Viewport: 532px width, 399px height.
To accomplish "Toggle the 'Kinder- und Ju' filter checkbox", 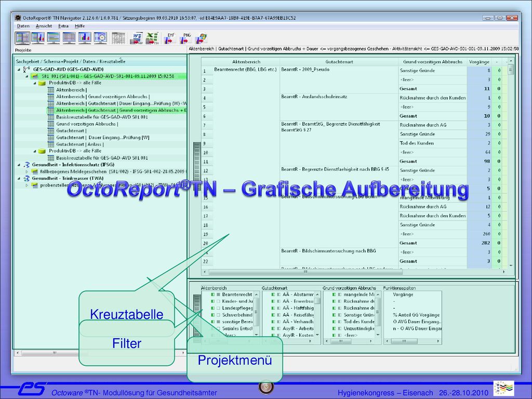I will [219, 301].
